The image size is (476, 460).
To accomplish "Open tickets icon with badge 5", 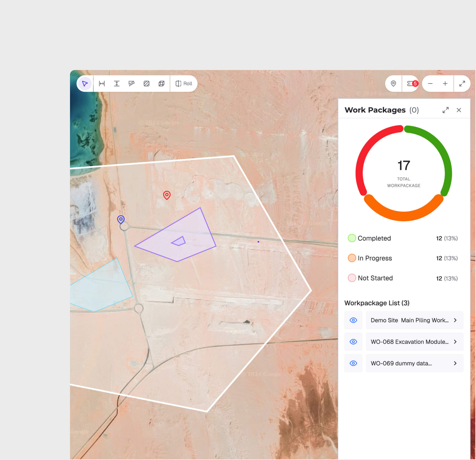I will point(411,84).
